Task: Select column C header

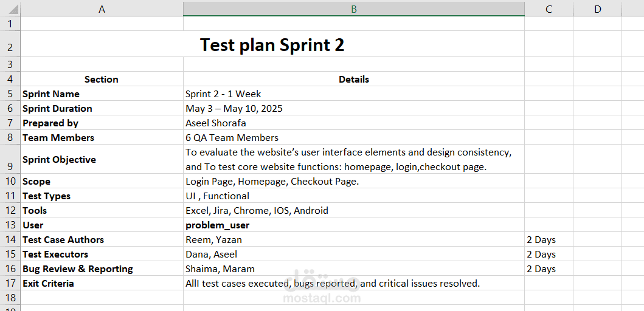Action: pos(549,9)
